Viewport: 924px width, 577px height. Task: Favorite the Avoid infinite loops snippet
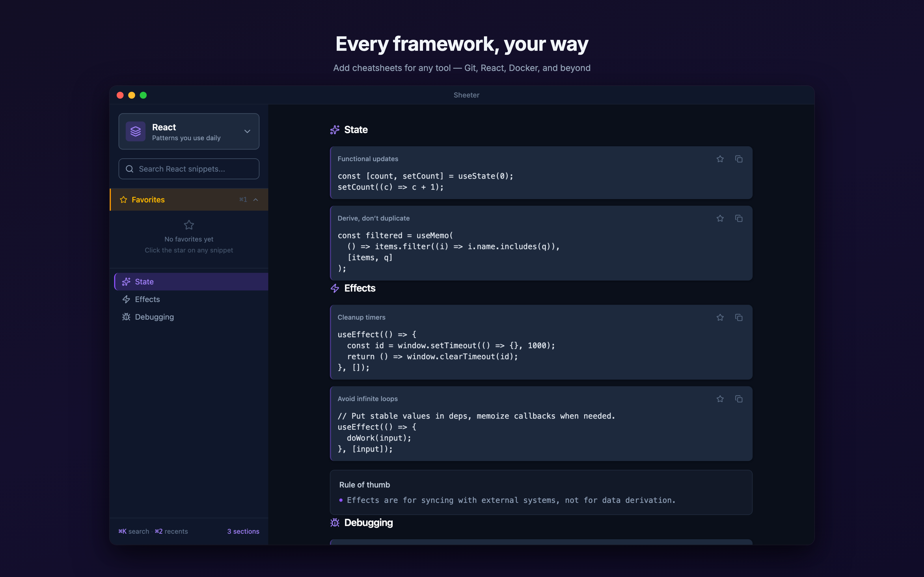click(720, 398)
